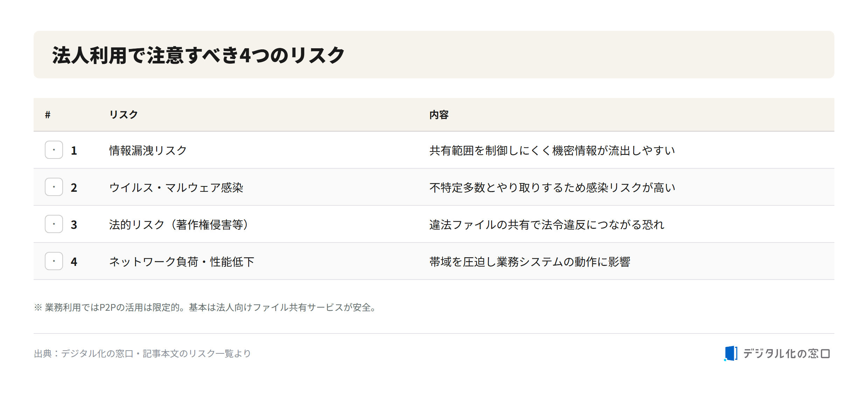The height and width of the screenshot is (394, 868).
Task: Click the 法的リスク(著作権侵害等) cell
Action: tap(179, 225)
